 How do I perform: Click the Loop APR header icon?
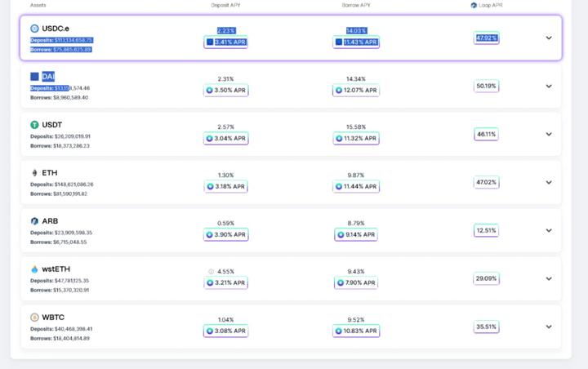point(474,5)
